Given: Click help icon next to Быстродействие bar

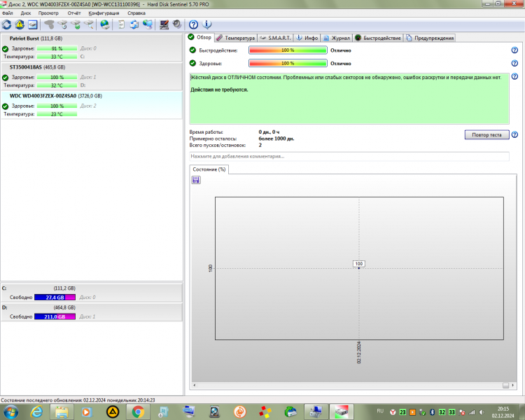Looking at the screenshot, I should pyautogui.click(x=514, y=50).
